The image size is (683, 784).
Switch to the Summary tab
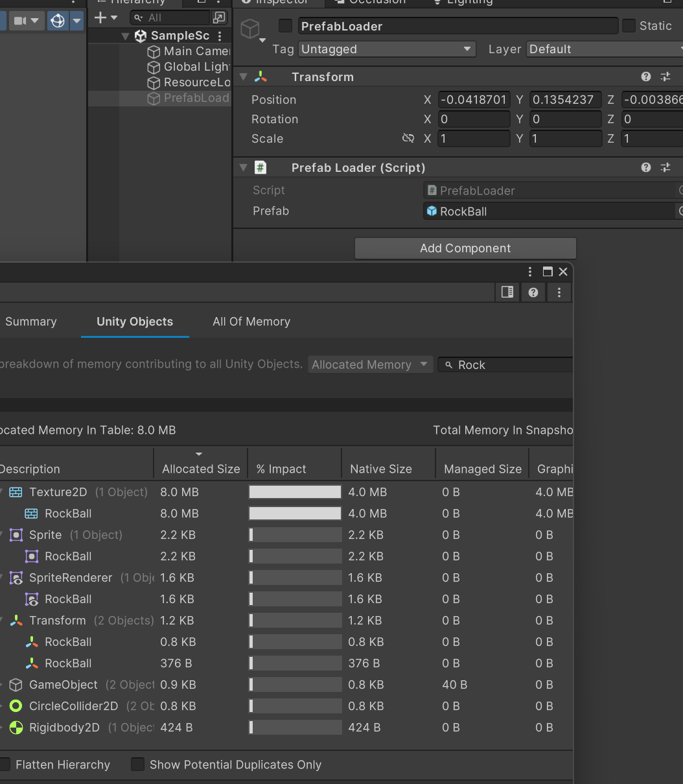point(31,322)
